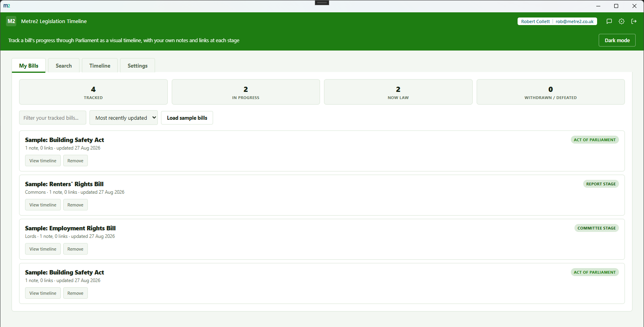644x327 pixels.
Task: Remove the Renters' Rights Bill
Action: (76, 205)
